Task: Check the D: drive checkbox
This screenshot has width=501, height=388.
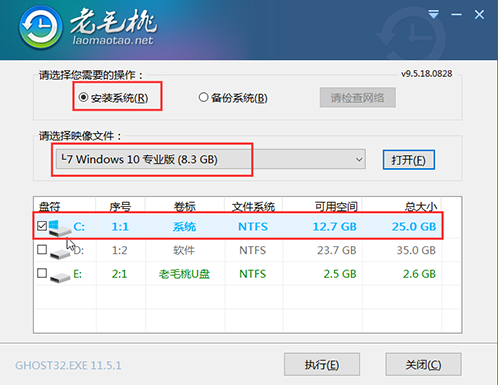Action: pos(42,249)
